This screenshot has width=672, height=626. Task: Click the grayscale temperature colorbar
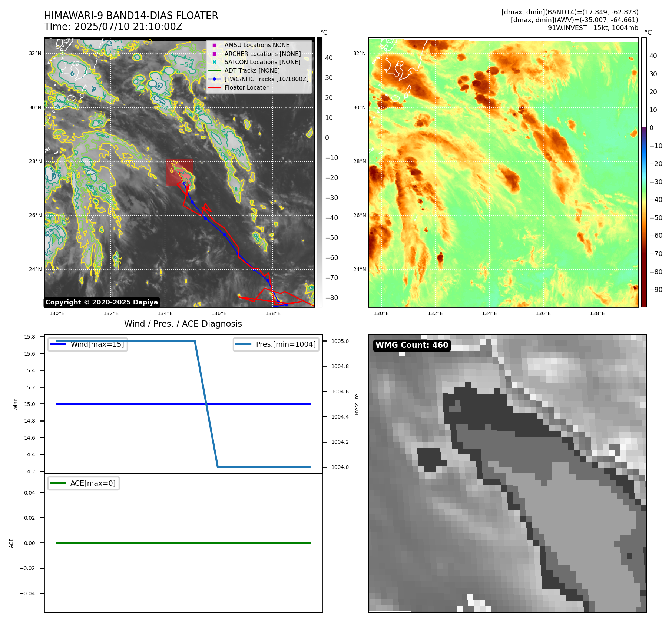[x=320, y=172]
